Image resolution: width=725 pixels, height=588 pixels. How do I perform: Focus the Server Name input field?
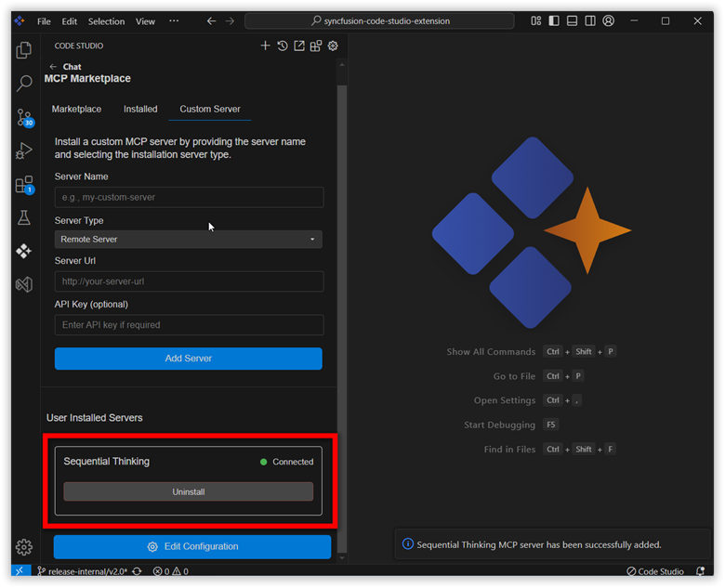pyautogui.click(x=189, y=197)
